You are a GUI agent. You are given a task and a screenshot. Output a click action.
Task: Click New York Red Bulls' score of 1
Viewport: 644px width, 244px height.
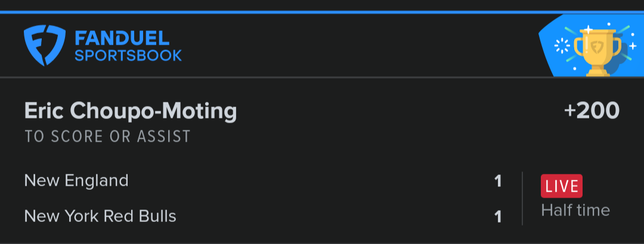point(498,217)
